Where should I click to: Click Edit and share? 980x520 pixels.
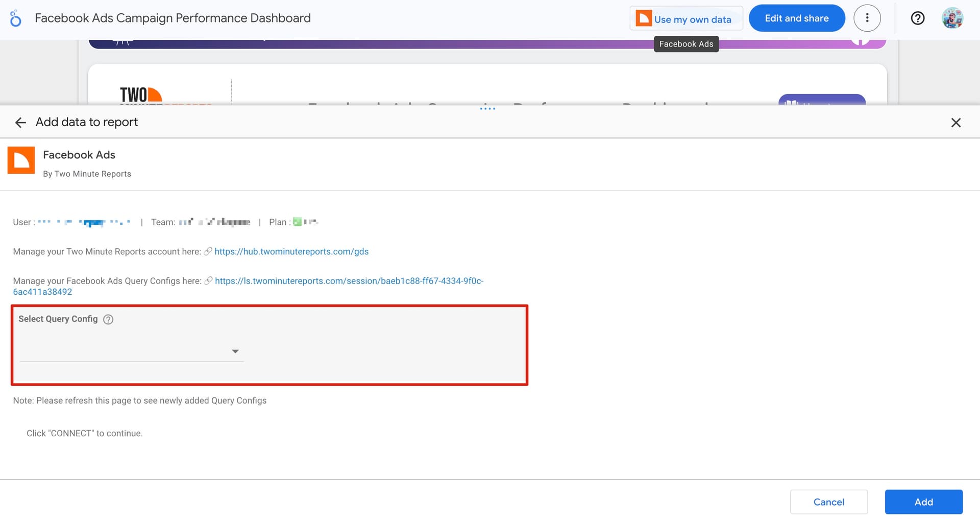pos(797,18)
